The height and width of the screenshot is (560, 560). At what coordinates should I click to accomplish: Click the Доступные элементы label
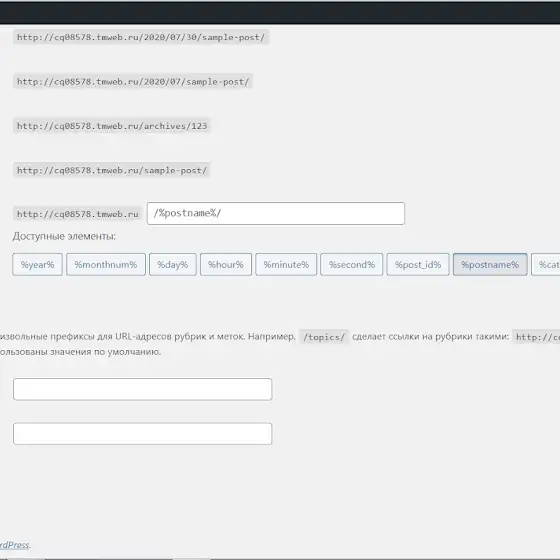coord(64,236)
